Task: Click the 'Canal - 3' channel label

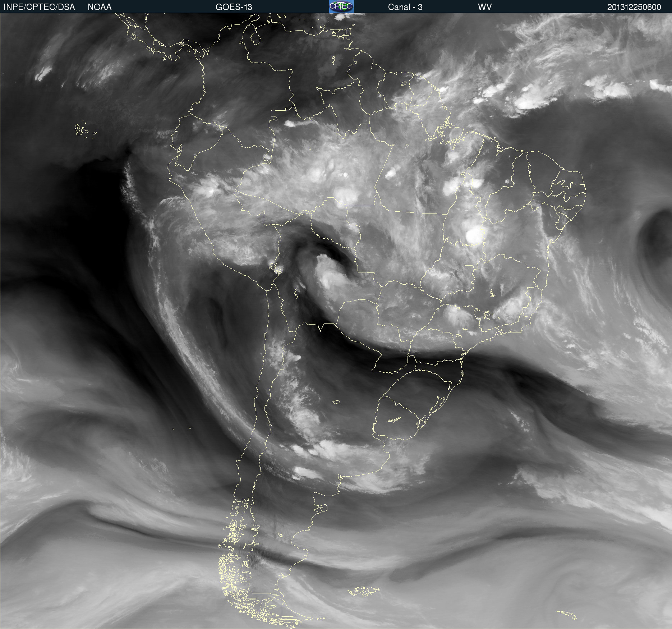Action: click(x=405, y=7)
